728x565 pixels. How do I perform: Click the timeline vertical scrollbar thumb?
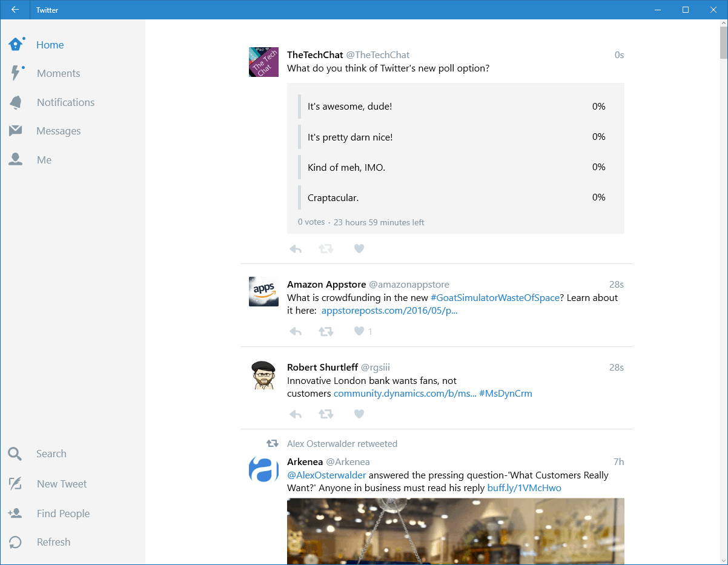pos(723,43)
